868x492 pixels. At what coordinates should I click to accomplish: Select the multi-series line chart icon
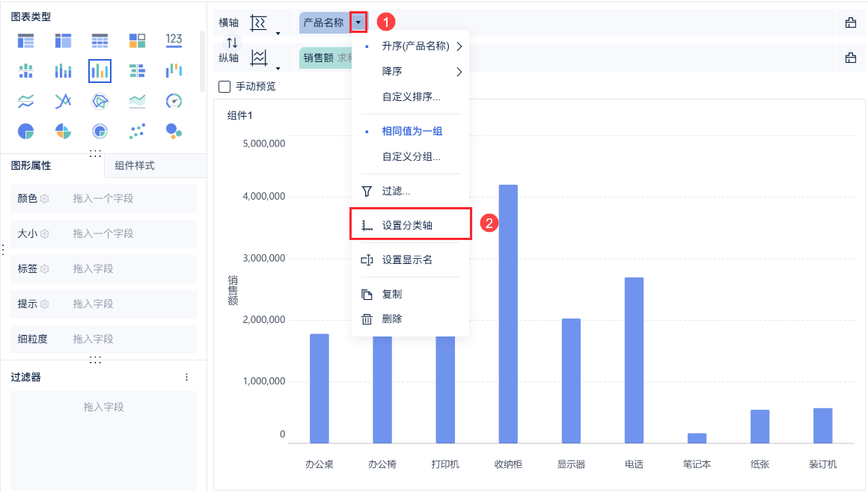coord(63,101)
